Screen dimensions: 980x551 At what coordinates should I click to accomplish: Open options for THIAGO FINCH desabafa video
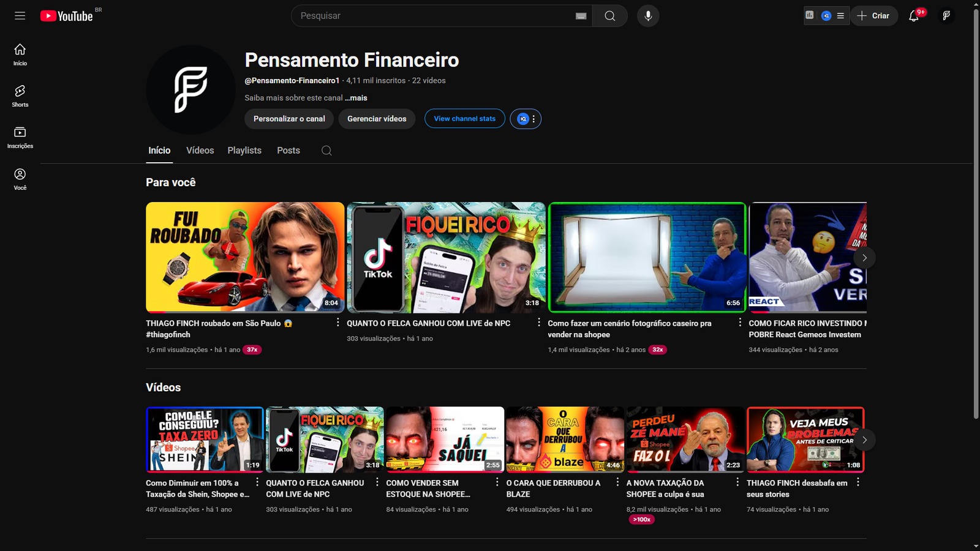858,482
